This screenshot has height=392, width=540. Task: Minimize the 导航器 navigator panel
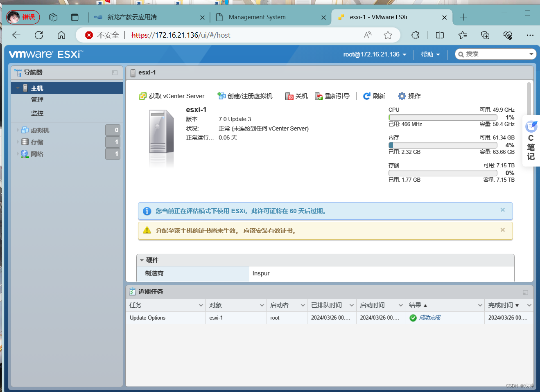click(115, 73)
